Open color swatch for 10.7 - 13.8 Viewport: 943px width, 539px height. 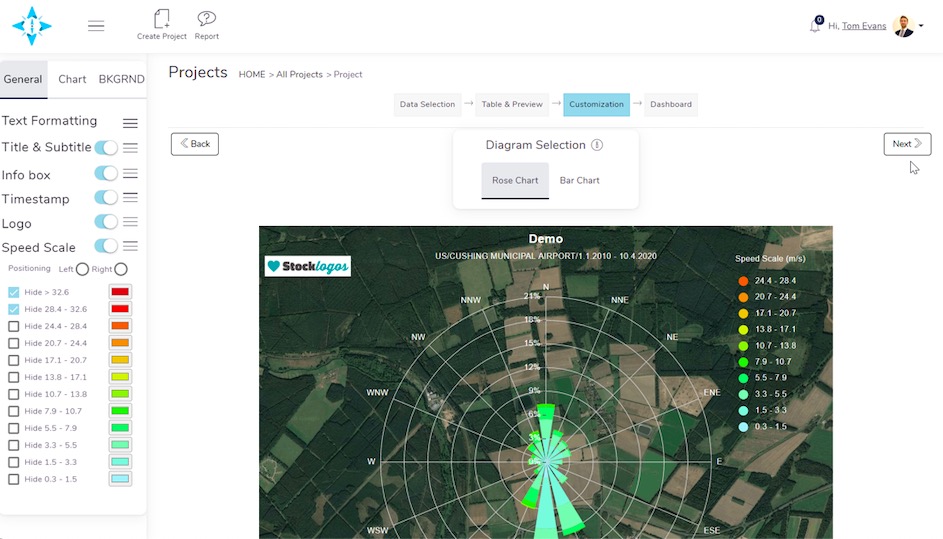120,394
